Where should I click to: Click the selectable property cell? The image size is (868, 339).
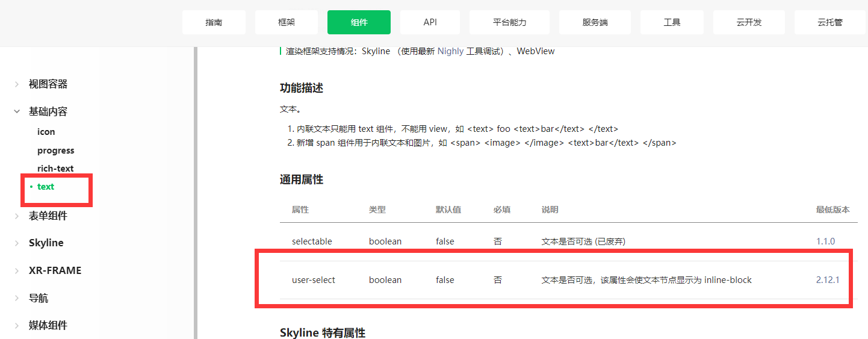[312, 241]
